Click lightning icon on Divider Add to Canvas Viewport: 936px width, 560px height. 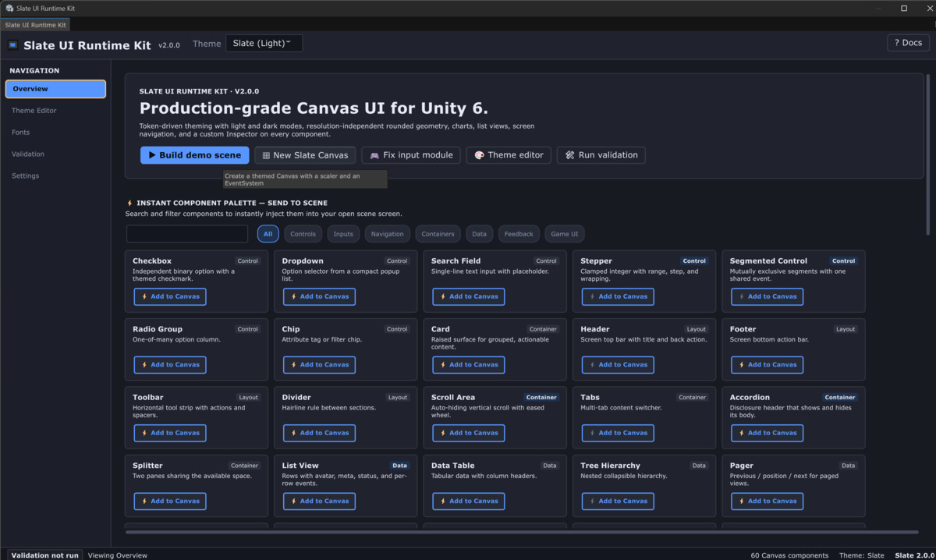point(293,433)
